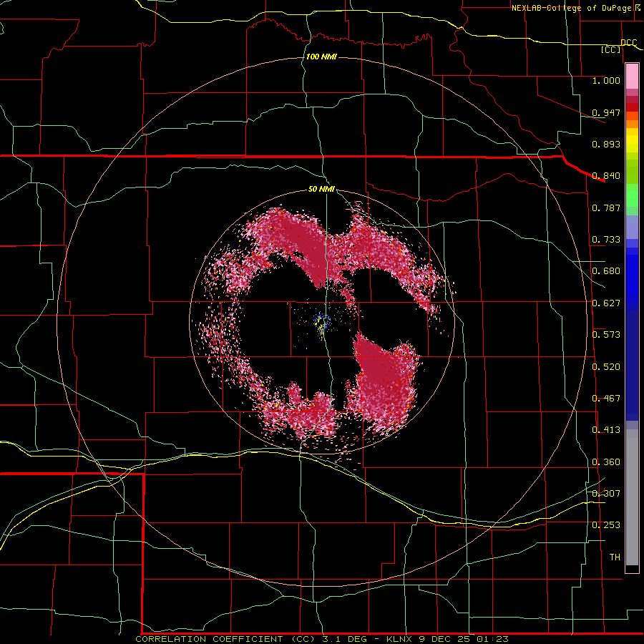Click the gray lower segment of the color bar
Image resolution: width=644 pixels, height=644 pixels.
click(632, 497)
